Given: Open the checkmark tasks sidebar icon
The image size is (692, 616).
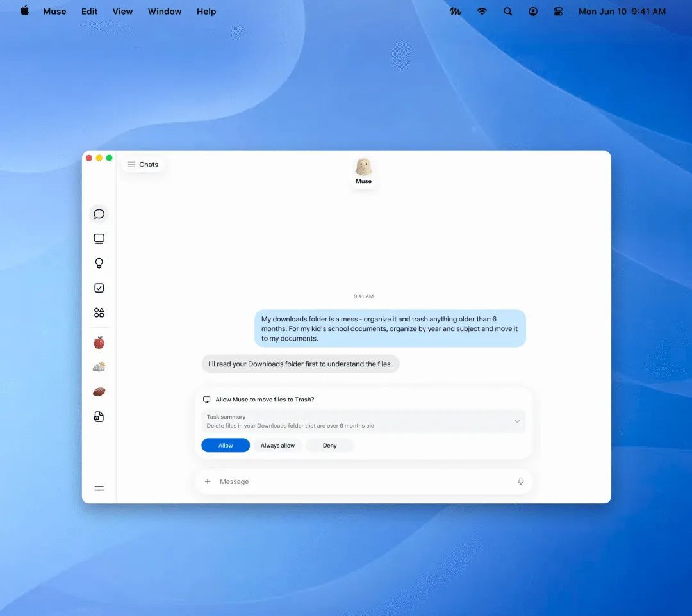Looking at the screenshot, I should click(x=99, y=288).
